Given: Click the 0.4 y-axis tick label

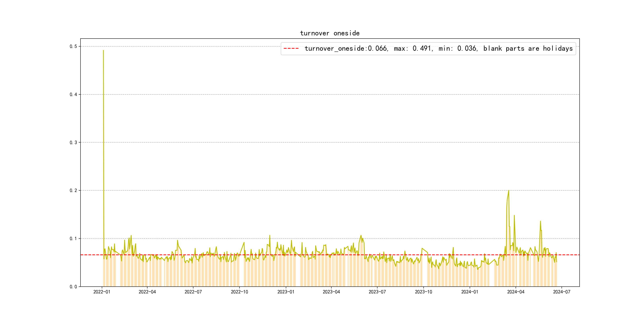Looking at the screenshot, I should point(73,94).
